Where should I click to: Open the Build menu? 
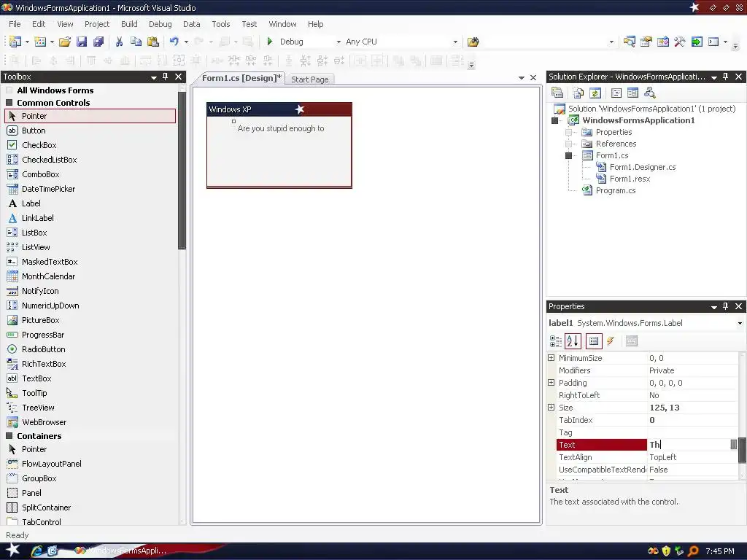click(129, 24)
